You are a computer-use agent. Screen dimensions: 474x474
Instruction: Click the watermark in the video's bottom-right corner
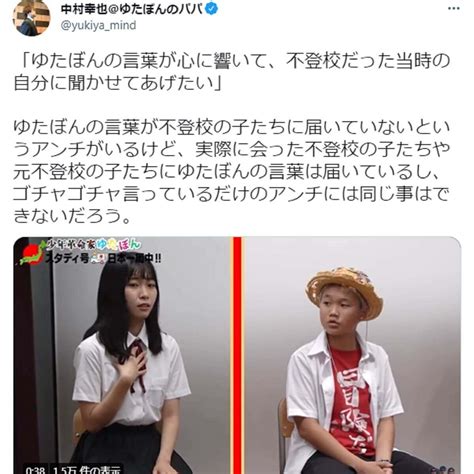[446, 470]
